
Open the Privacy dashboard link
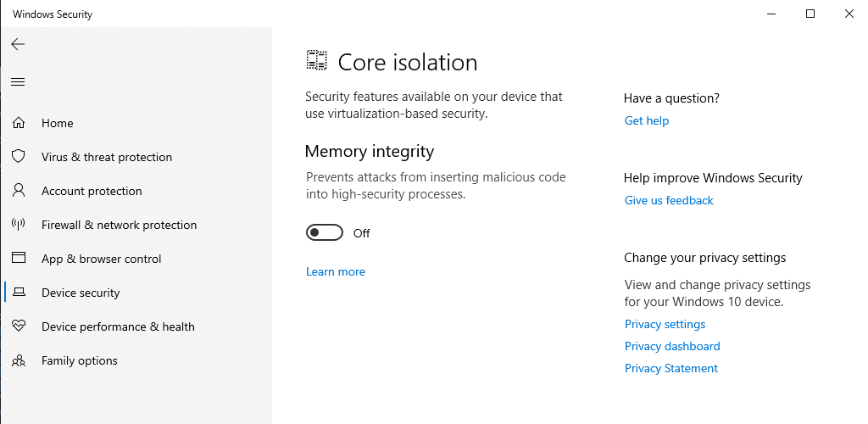[x=672, y=347]
